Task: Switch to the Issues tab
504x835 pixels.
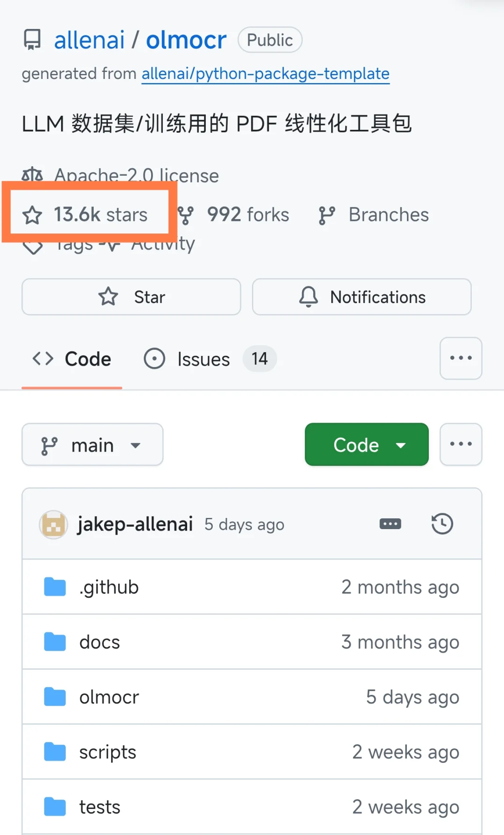Action: pyautogui.click(x=210, y=359)
